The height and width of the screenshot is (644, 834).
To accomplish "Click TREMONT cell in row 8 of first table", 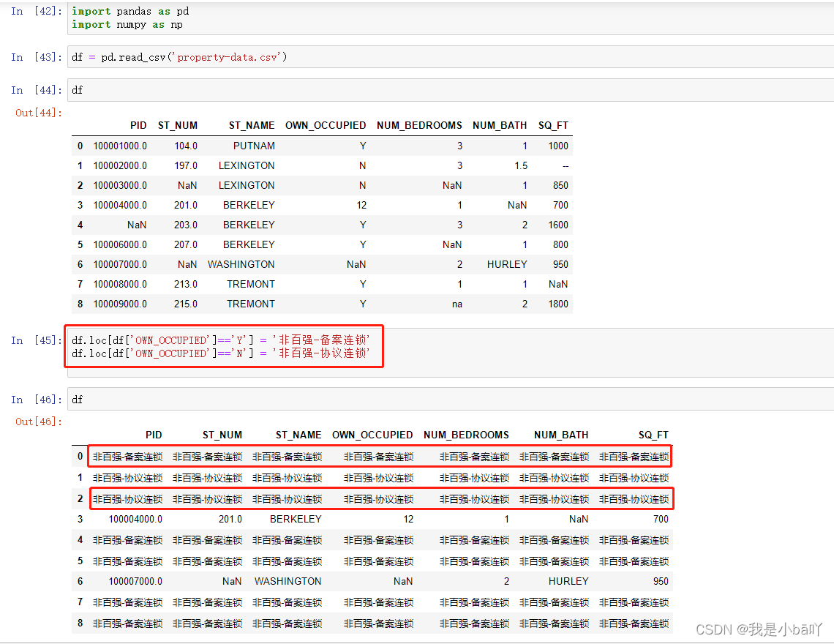I will pos(250,304).
